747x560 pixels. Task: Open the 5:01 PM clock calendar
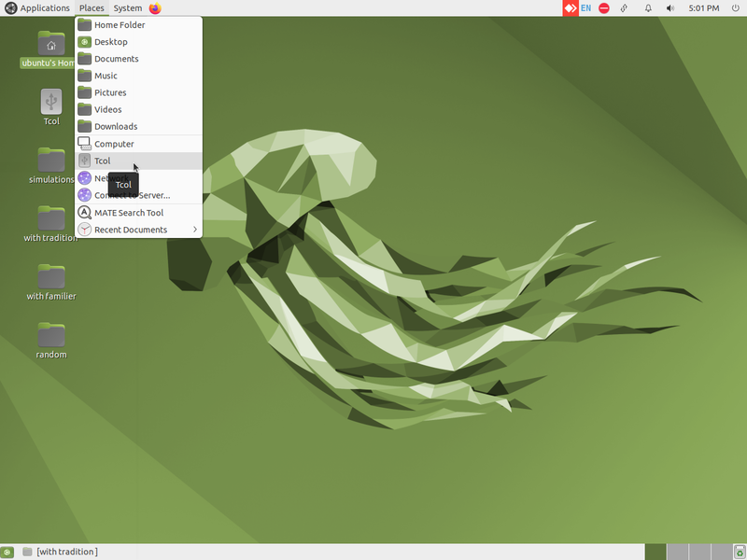(704, 8)
